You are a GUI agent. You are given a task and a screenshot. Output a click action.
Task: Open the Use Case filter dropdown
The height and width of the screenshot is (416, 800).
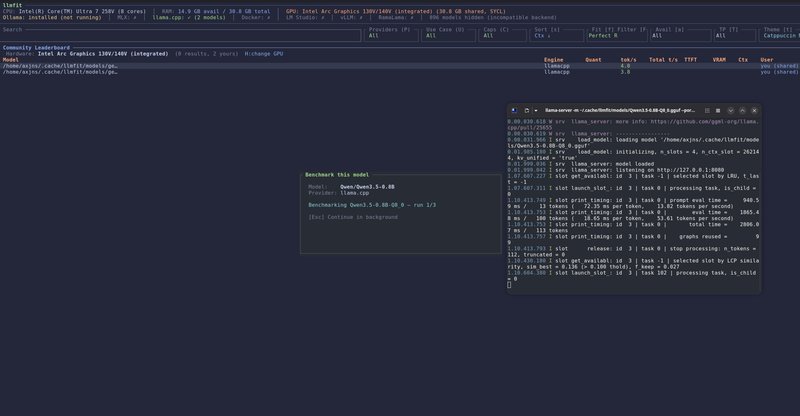pyautogui.click(x=447, y=35)
